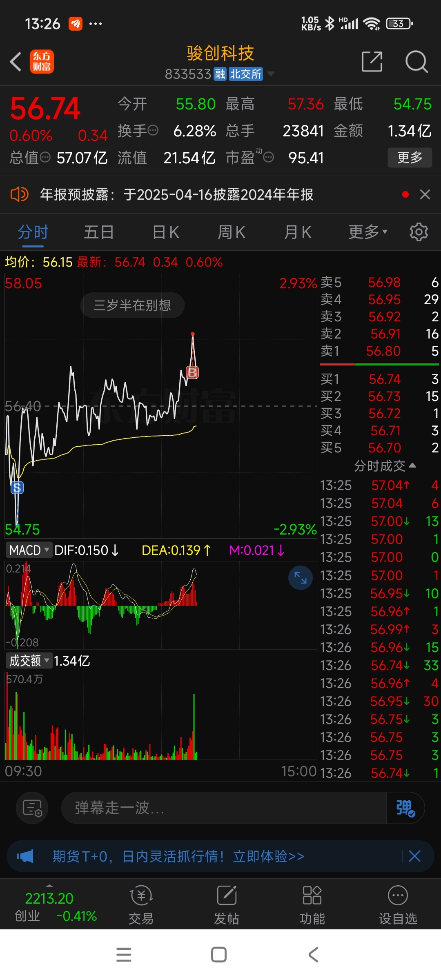
Task: Tap the info icon next to 换手
Action: click(153, 131)
